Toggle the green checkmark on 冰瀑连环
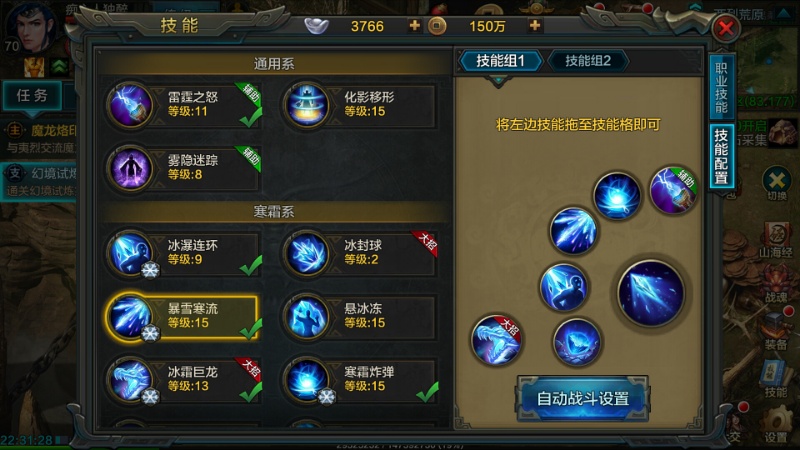Viewport: 800px width, 450px height. 251,265
